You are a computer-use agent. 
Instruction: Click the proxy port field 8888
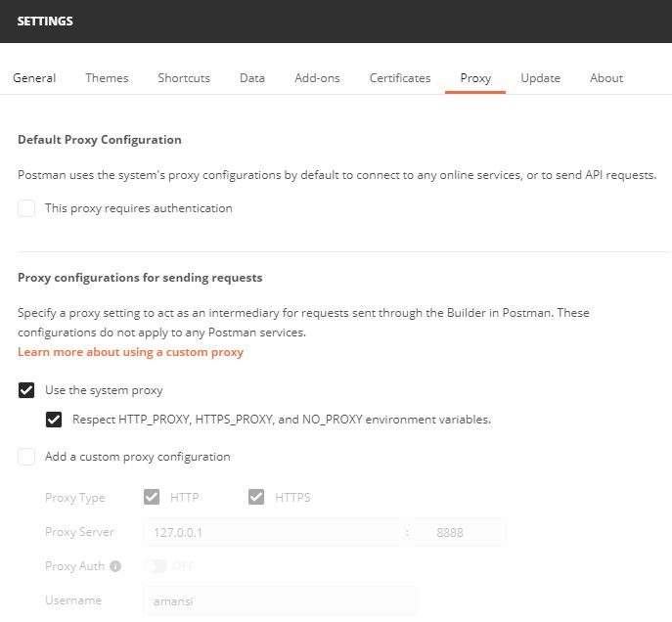pyautogui.click(x=457, y=532)
